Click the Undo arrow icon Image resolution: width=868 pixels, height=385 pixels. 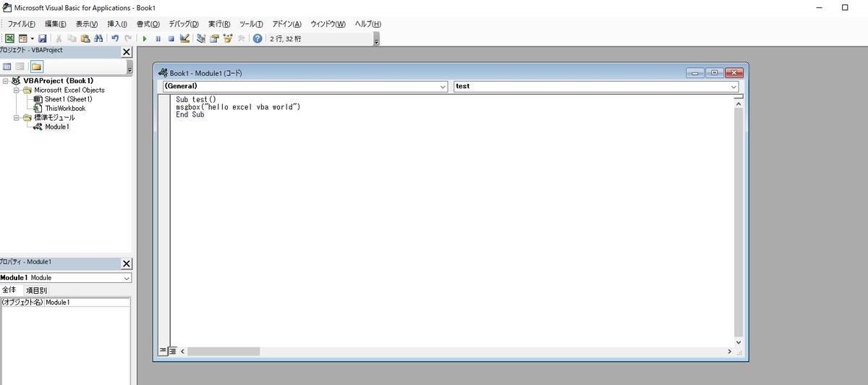click(115, 38)
